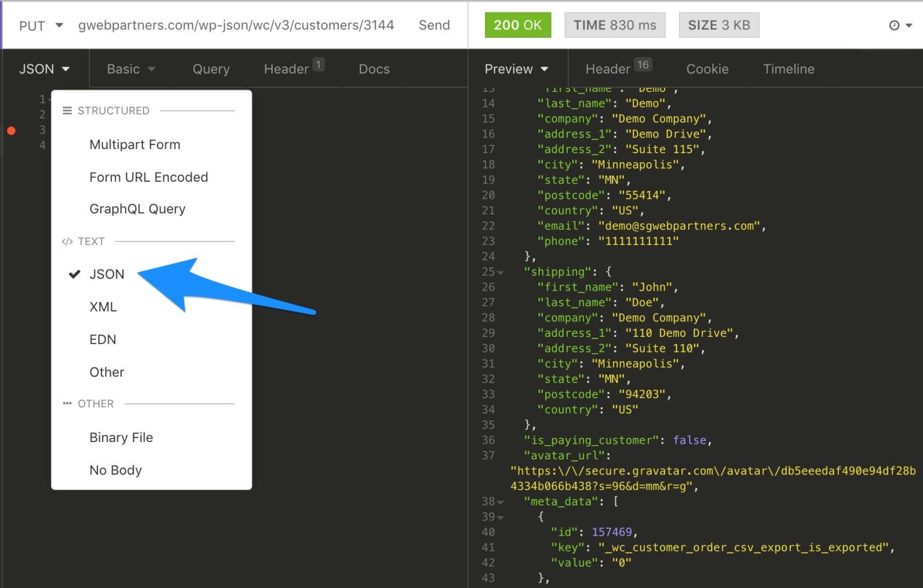Switch to the Cookie tab

tap(707, 68)
